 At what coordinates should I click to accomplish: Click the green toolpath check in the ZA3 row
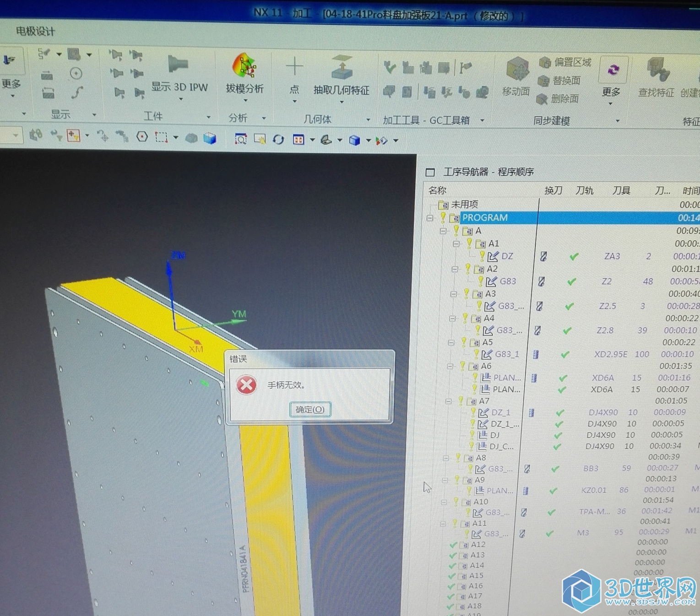[x=574, y=256]
